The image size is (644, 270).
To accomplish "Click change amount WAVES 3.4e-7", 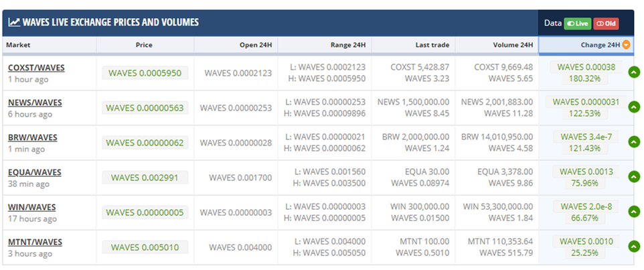I will click(586, 137).
